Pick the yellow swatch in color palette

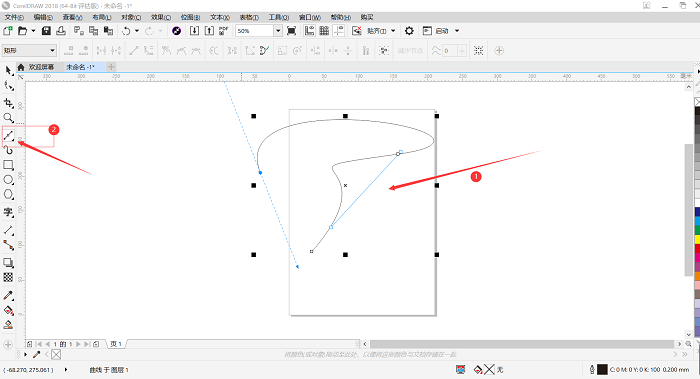[697, 240]
